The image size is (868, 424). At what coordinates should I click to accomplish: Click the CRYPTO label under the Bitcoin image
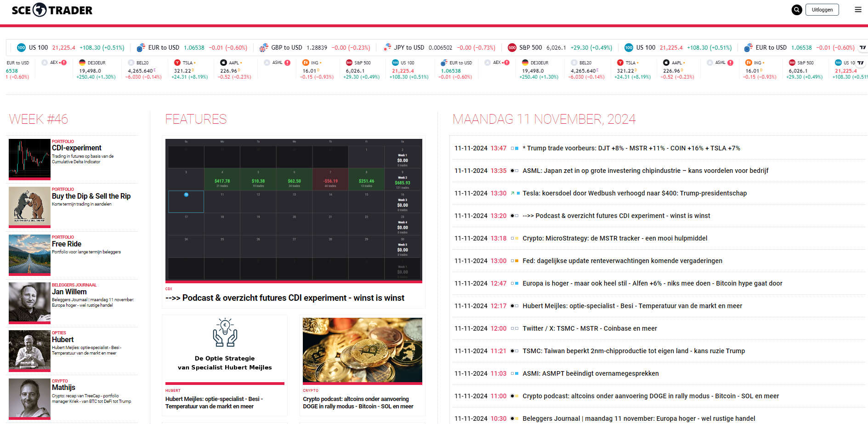pos(311,390)
